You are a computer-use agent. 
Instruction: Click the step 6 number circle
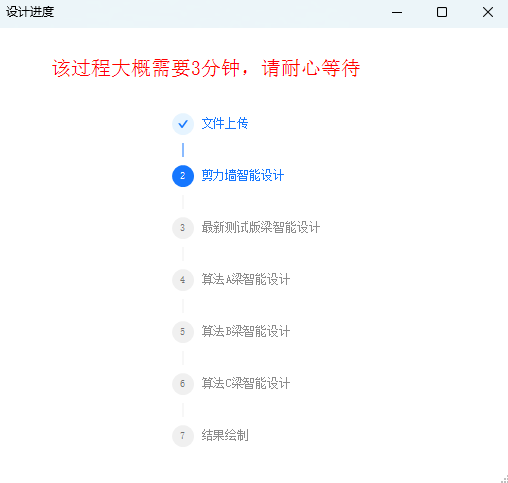pos(183,384)
